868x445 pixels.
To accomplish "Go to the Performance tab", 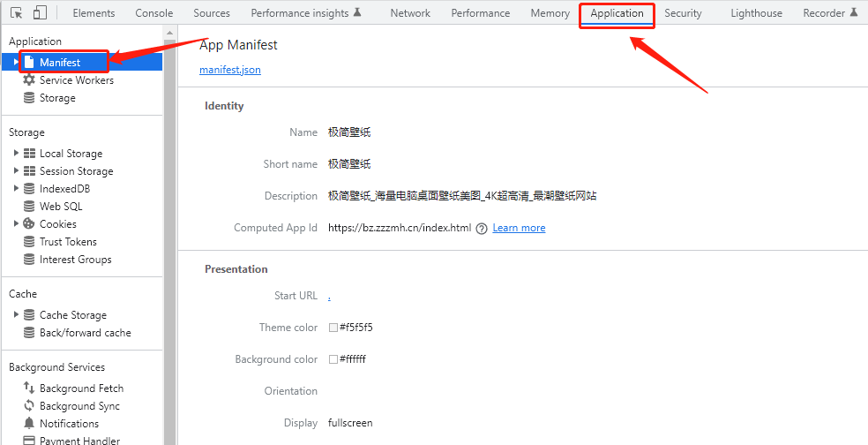I will tap(481, 13).
